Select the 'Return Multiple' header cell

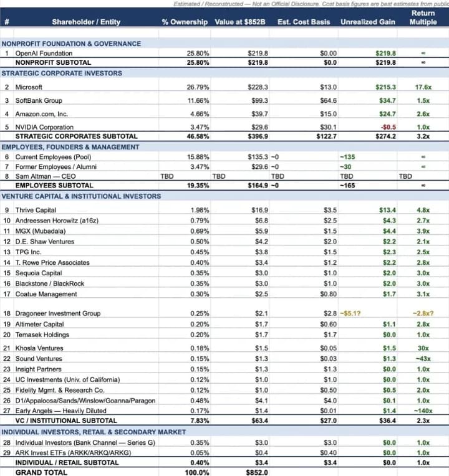423,17
